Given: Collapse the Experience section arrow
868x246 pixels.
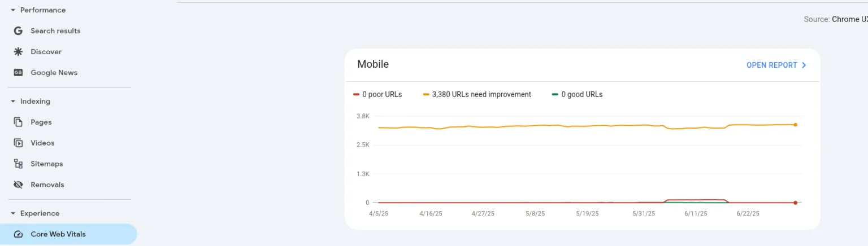Looking at the screenshot, I should click(13, 214).
